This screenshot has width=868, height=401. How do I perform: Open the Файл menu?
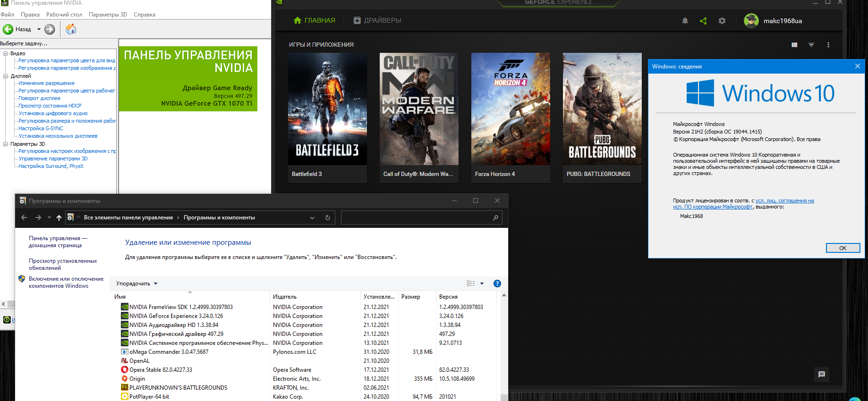[8, 15]
